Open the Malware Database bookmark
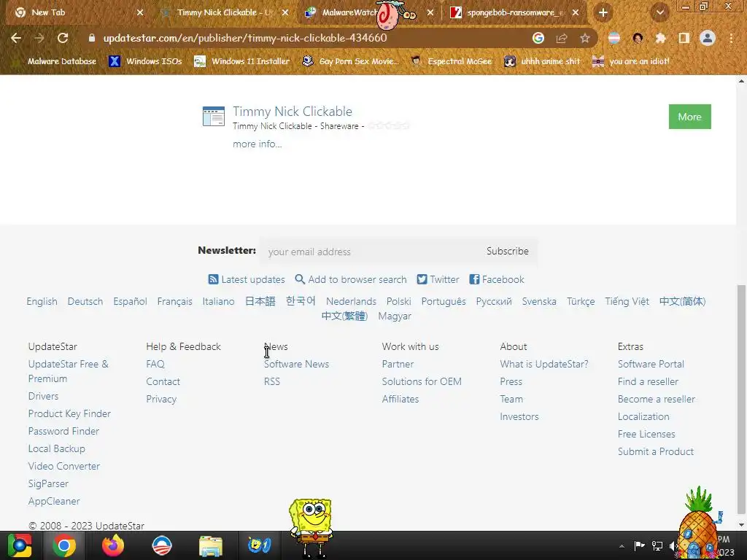 (55, 61)
